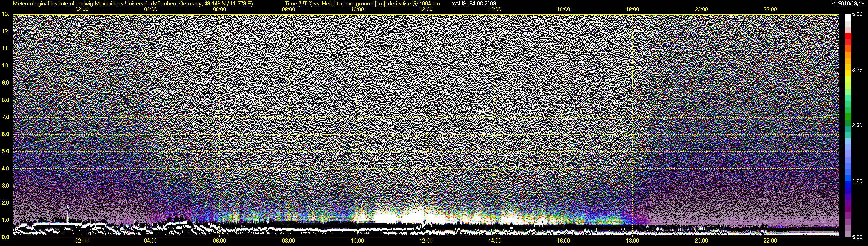Click the 13. height axis label
The image size is (868, 246).
5,14
